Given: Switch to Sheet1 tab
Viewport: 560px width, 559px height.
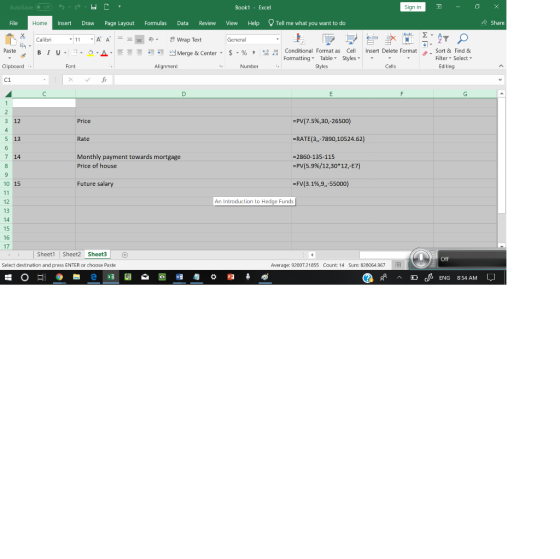Looking at the screenshot, I should coord(46,254).
